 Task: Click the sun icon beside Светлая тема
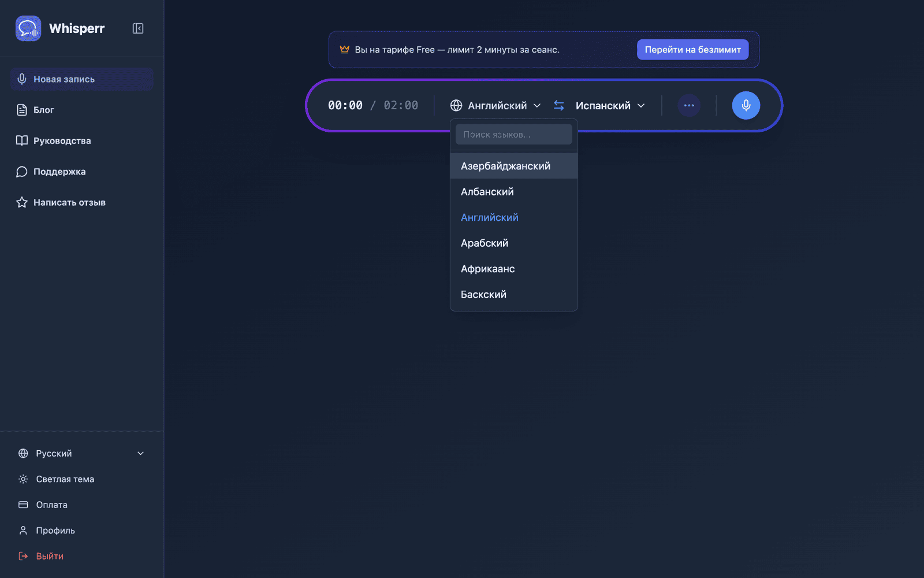[23, 479]
